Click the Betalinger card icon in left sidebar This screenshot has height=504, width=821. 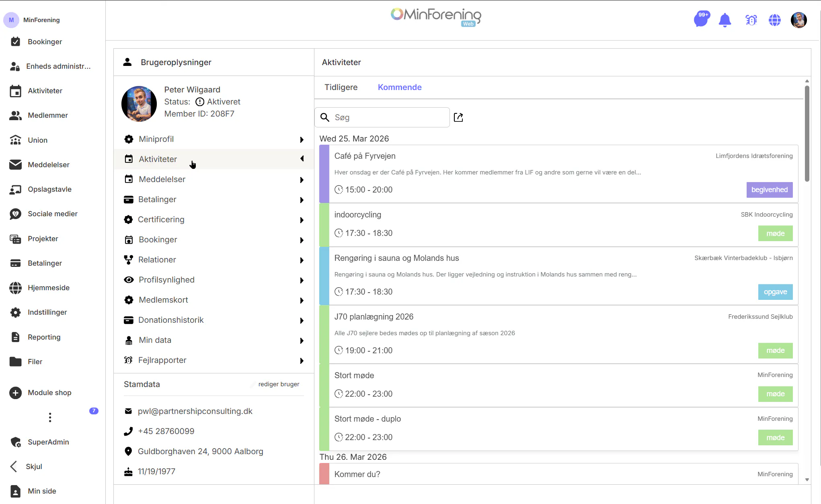(x=15, y=263)
